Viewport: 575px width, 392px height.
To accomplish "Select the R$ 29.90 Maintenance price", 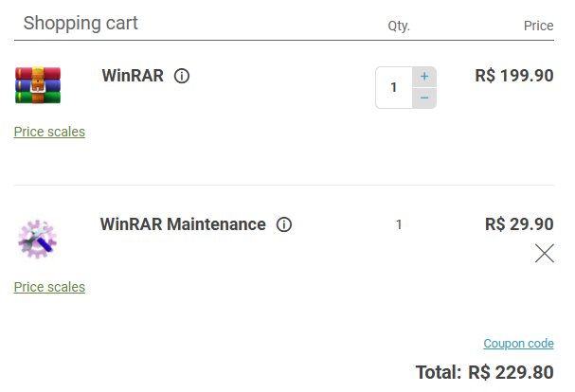I will 519,224.
